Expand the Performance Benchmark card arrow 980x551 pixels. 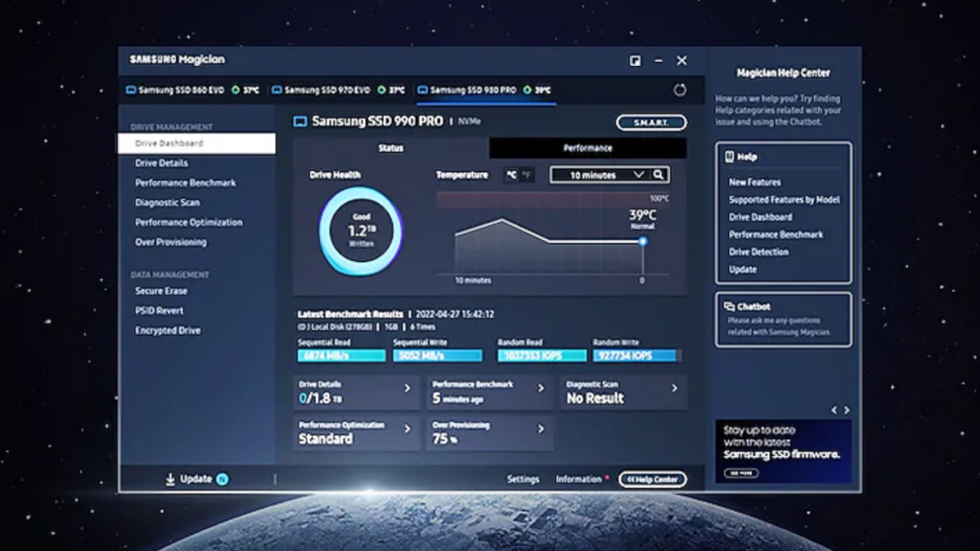coord(542,388)
